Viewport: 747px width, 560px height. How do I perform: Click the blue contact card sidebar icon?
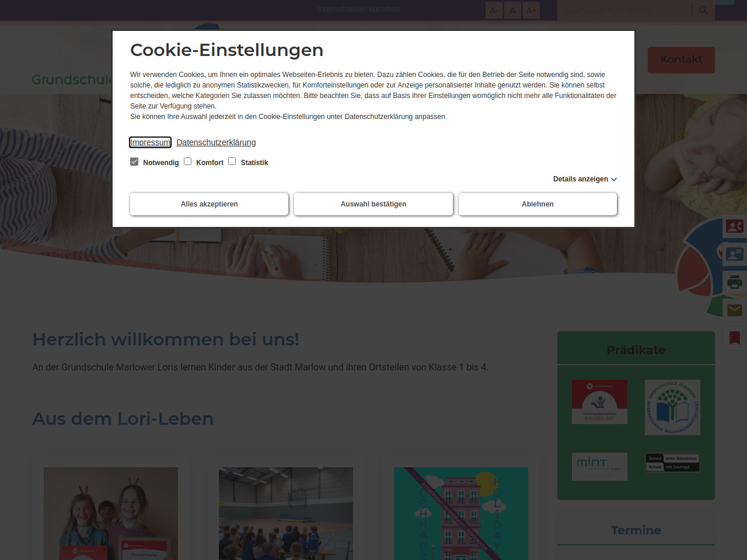734,254
